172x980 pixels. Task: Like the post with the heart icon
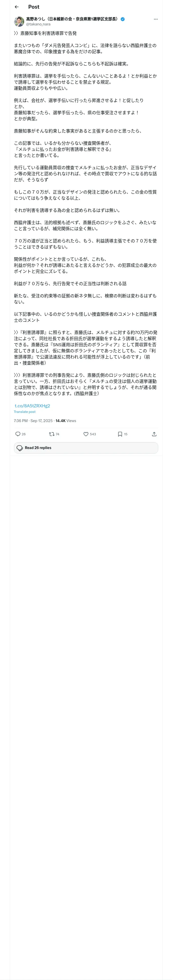(x=86, y=434)
